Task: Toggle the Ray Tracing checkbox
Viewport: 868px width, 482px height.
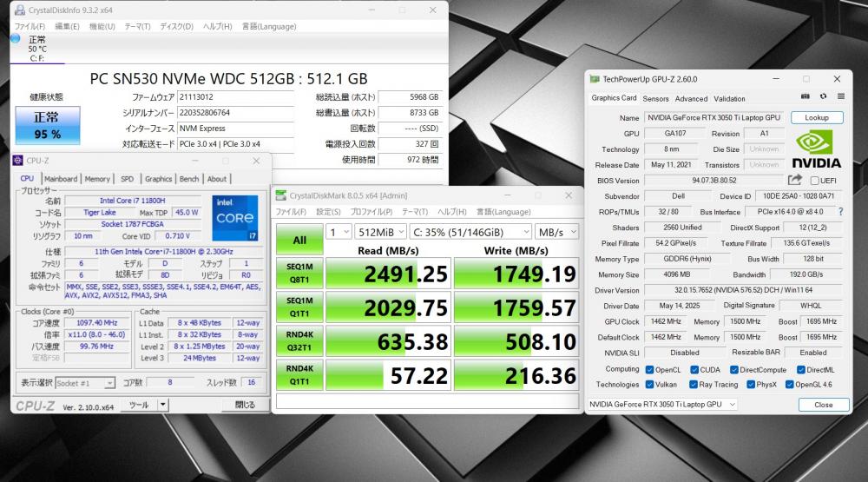Action: pyautogui.click(x=693, y=385)
